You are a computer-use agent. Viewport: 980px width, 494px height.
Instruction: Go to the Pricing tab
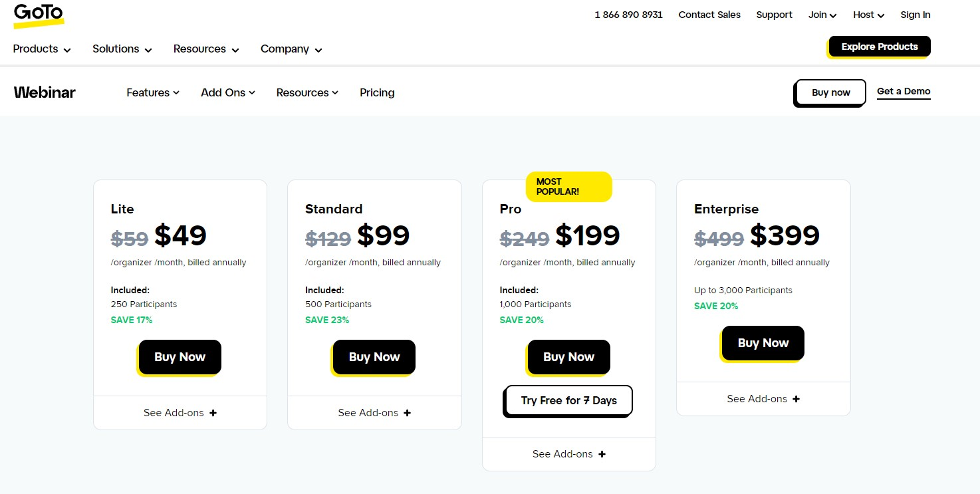(x=377, y=92)
